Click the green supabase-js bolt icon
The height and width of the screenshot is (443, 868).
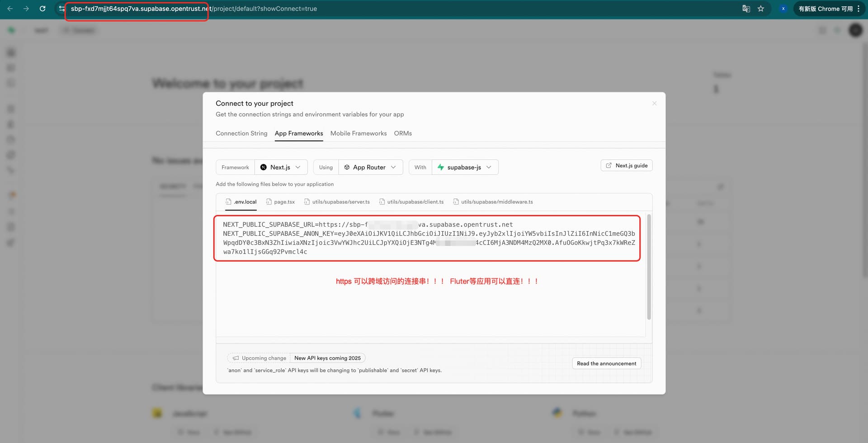pos(440,167)
